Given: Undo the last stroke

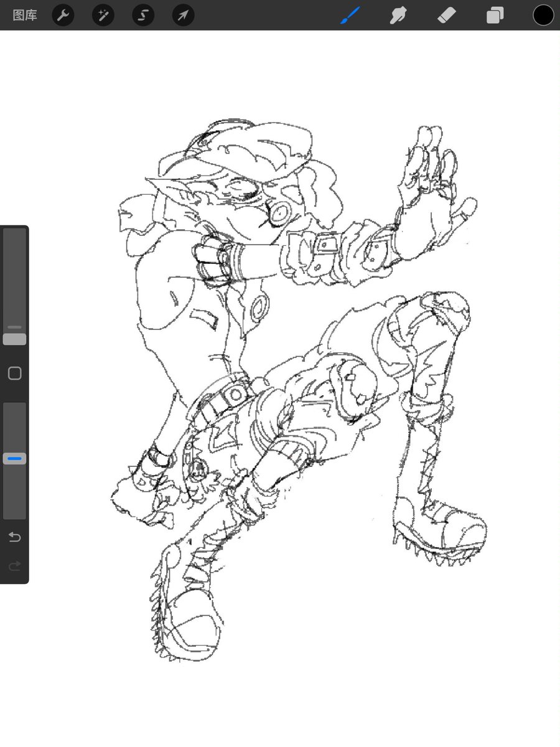Looking at the screenshot, I should point(14,537).
